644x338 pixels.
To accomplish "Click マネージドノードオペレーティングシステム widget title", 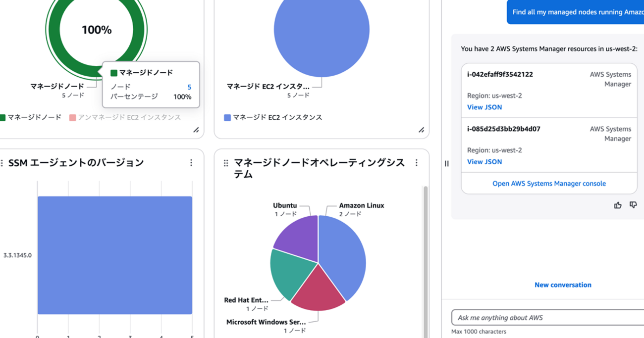I will pyautogui.click(x=319, y=168).
